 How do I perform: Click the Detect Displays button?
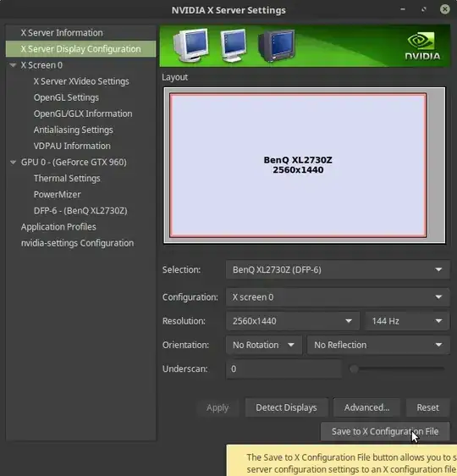click(286, 407)
